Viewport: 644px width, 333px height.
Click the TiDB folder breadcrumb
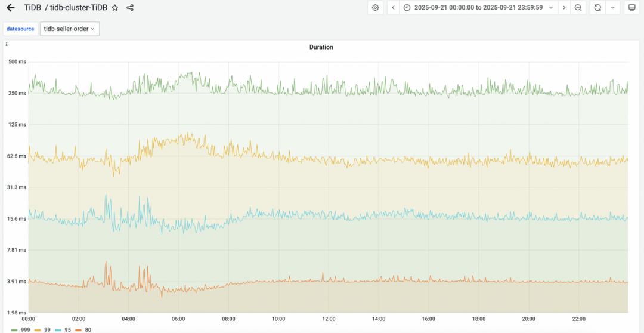click(32, 8)
